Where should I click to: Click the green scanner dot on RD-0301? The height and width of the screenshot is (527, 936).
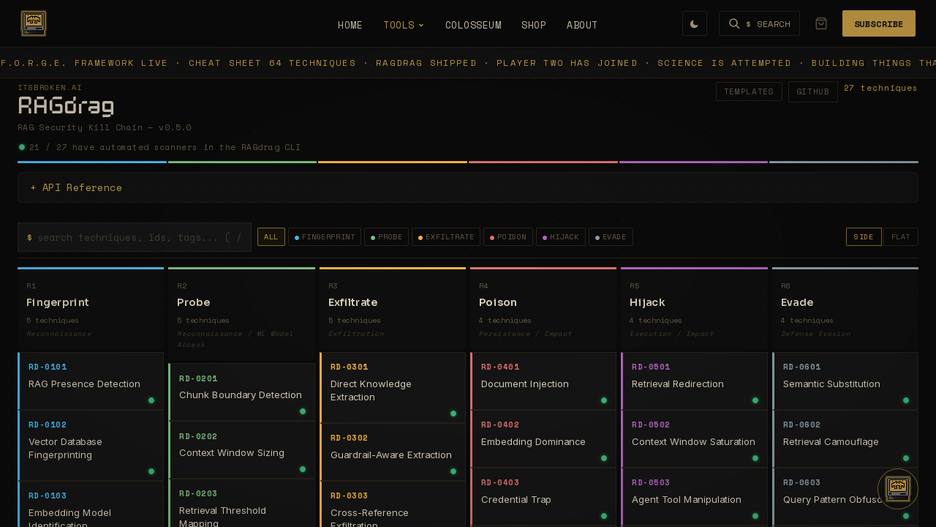click(453, 414)
